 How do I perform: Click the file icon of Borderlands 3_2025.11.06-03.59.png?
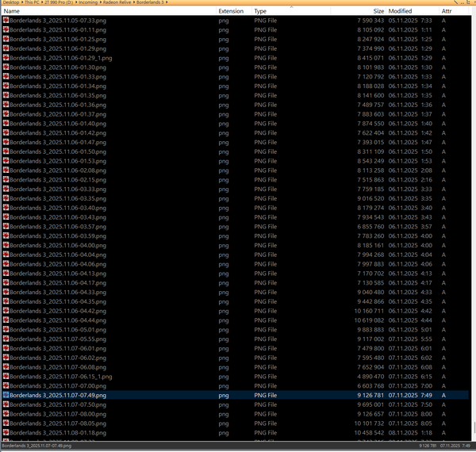tap(6, 236)
